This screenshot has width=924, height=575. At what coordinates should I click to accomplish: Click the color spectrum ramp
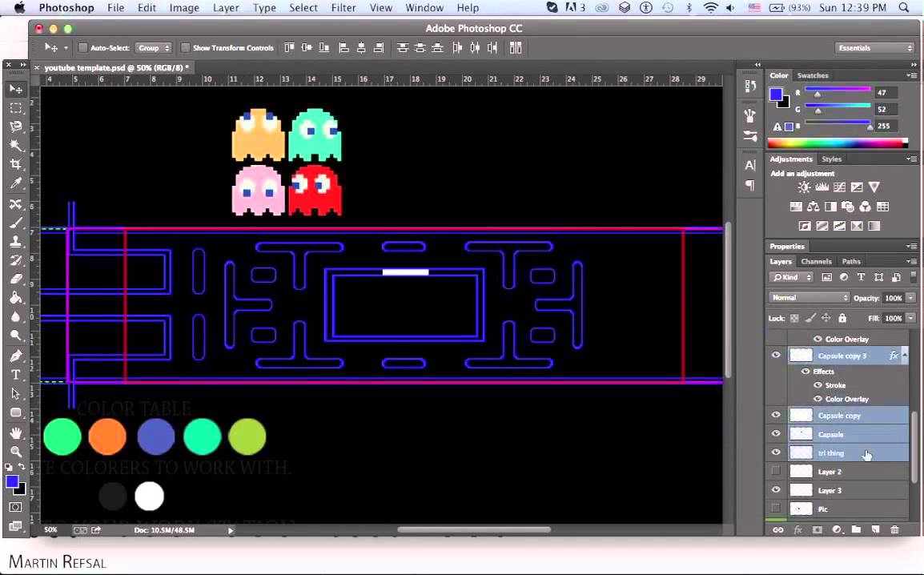pyautogui.click(x=838, y=143)
